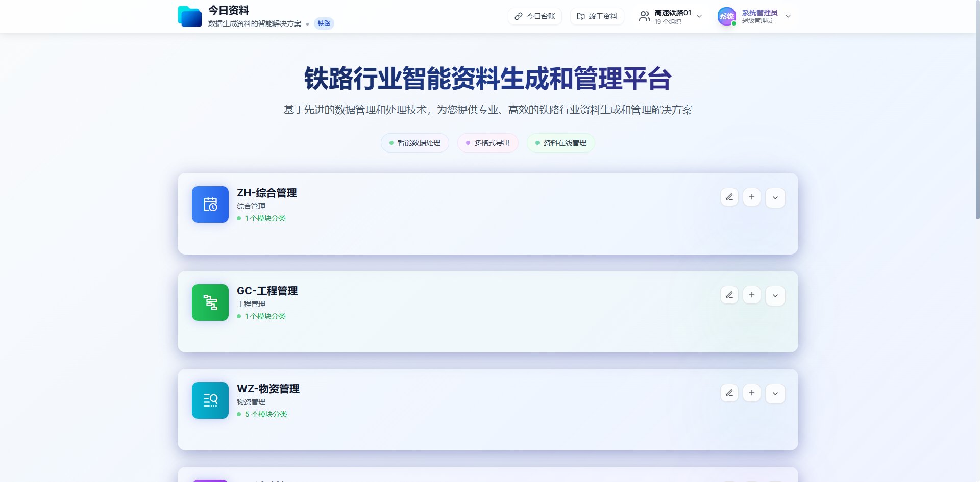
Task: Click the WZ-物资管理 title text
Action: (268, 389)
